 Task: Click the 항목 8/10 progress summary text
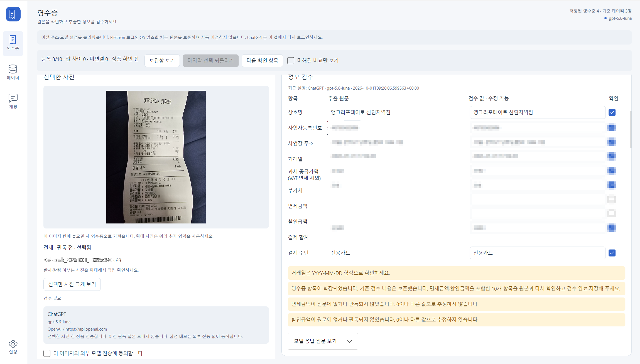point(90,59)
